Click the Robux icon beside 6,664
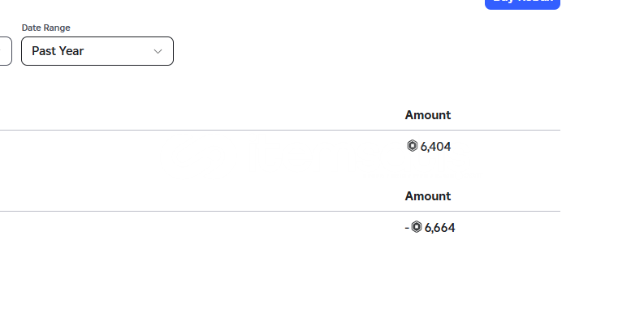Viewport: 644px width, 313px height. (416, 227)
